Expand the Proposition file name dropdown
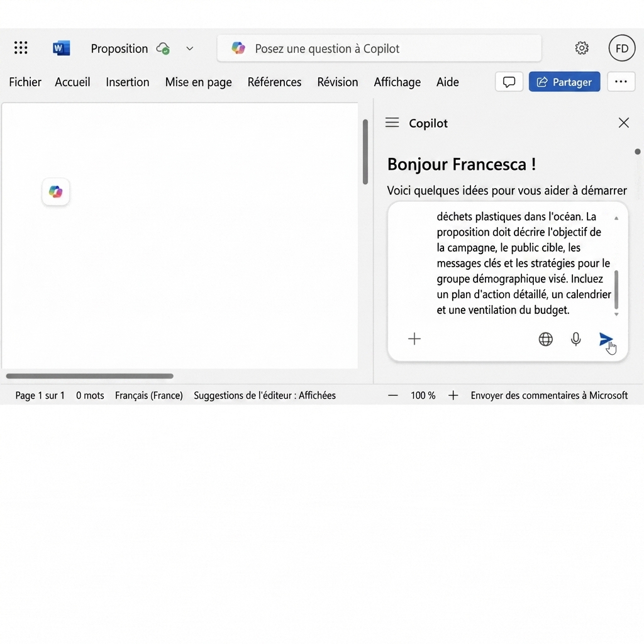The image size is (644, 644). click(189, 48)
